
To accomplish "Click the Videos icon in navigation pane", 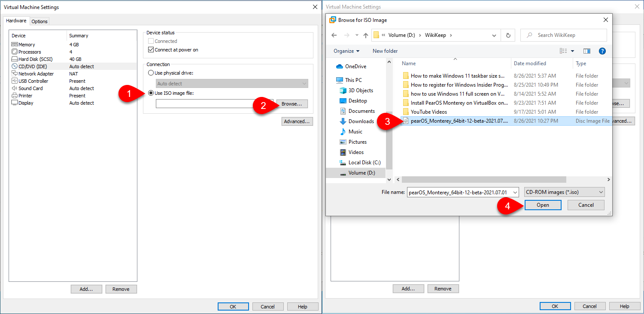I will pos(343,152).
